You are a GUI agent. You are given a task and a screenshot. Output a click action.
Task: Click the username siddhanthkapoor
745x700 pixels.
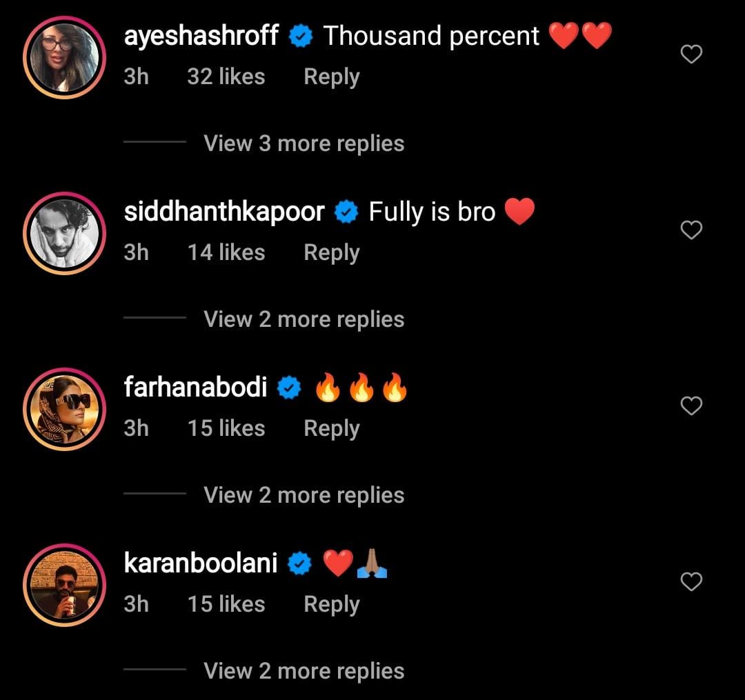coord(225,211)
